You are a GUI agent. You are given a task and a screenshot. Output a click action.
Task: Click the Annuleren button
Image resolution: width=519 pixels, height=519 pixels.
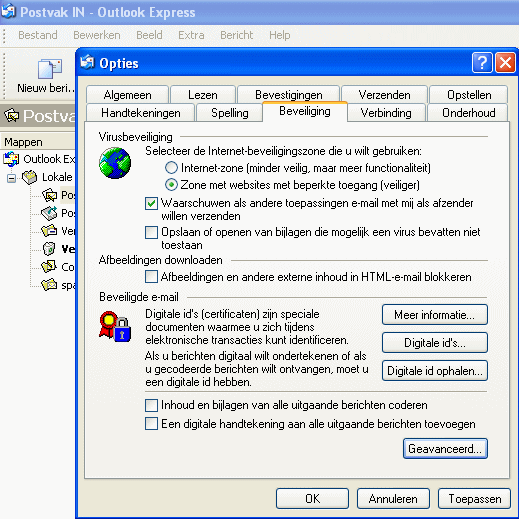pos(393,499)
